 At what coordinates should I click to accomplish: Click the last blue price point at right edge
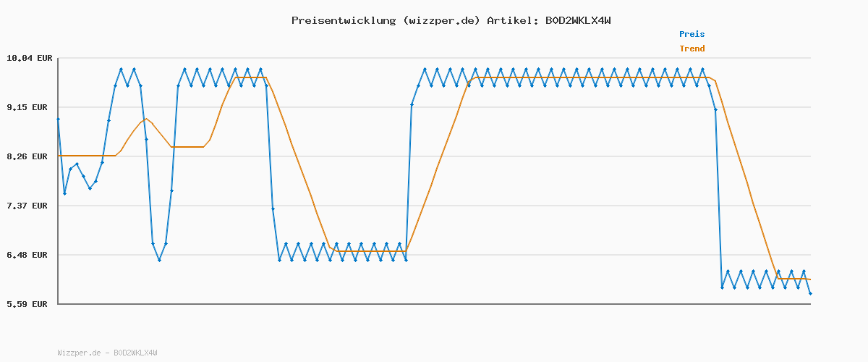pyautogui.click(x=810, y=293)
